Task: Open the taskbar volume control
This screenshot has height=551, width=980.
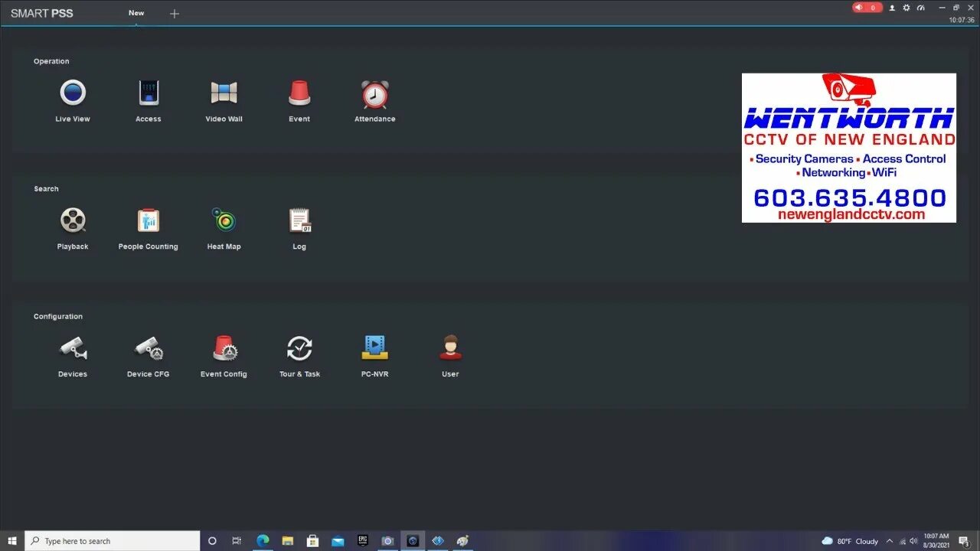Action: (x=913, y=541)
